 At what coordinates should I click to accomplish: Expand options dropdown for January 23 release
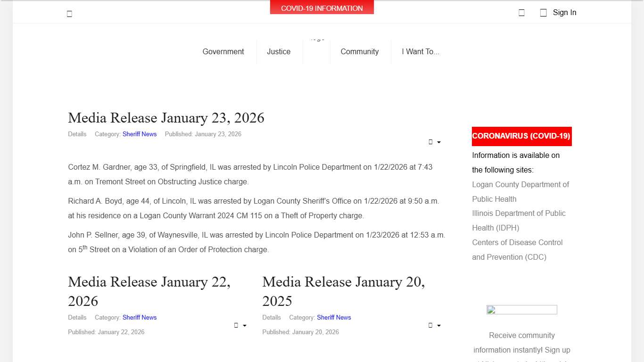click(x=434, y=142)
